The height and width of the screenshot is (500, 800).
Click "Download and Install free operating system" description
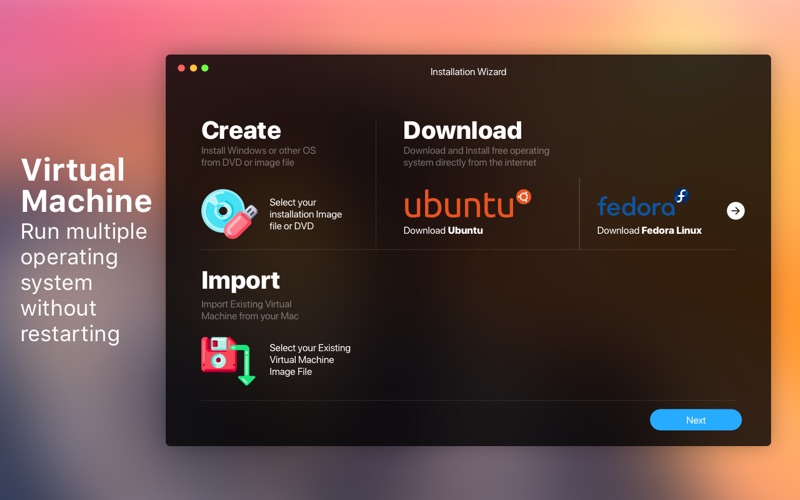click(476, 157)
